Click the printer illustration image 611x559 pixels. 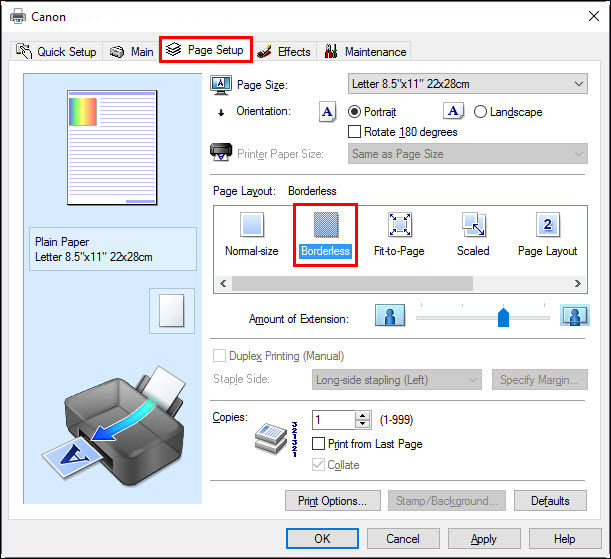[113, 425]
